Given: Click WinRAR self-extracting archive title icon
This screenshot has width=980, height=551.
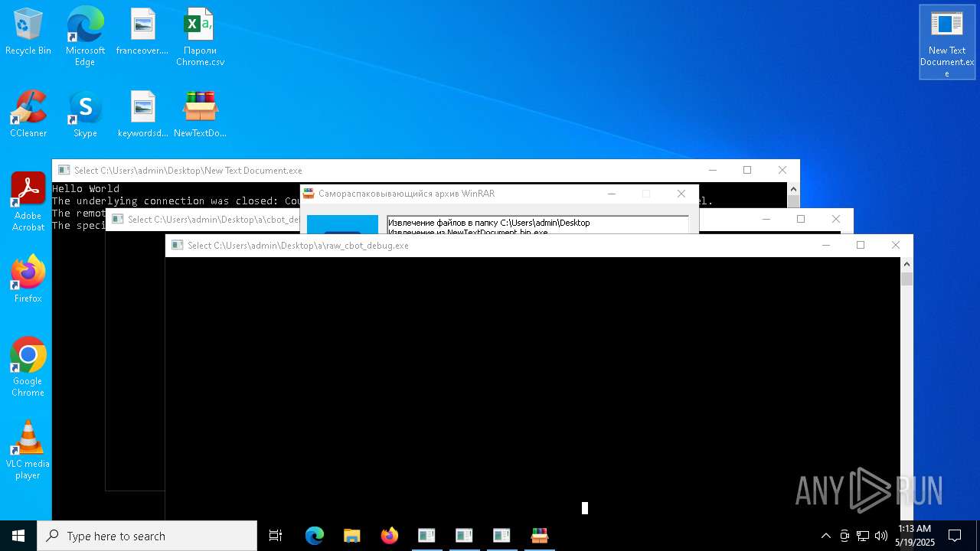Looking at the screenshot, I should pos(309,194).
